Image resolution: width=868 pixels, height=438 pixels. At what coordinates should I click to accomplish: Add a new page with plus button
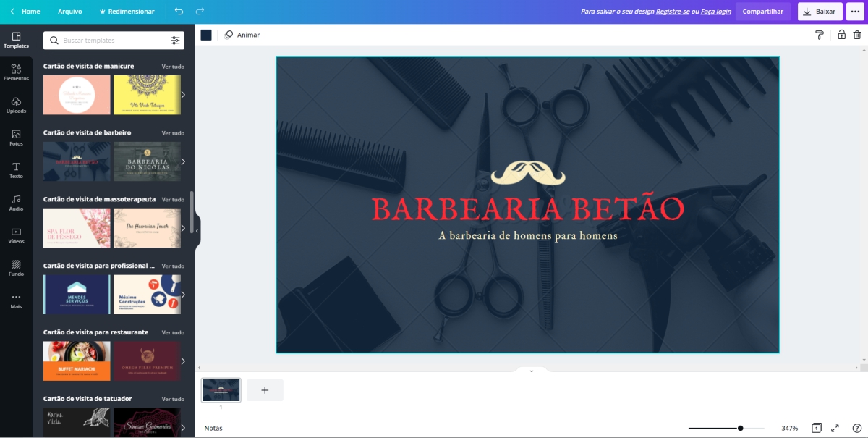pos(265,390)
